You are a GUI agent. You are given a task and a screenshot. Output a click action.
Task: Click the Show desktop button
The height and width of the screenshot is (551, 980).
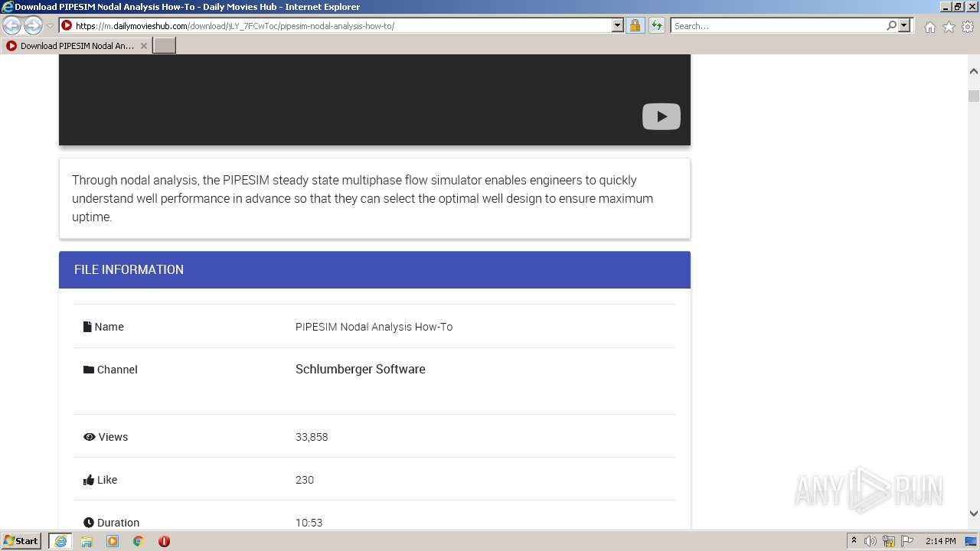coord(971,541)
